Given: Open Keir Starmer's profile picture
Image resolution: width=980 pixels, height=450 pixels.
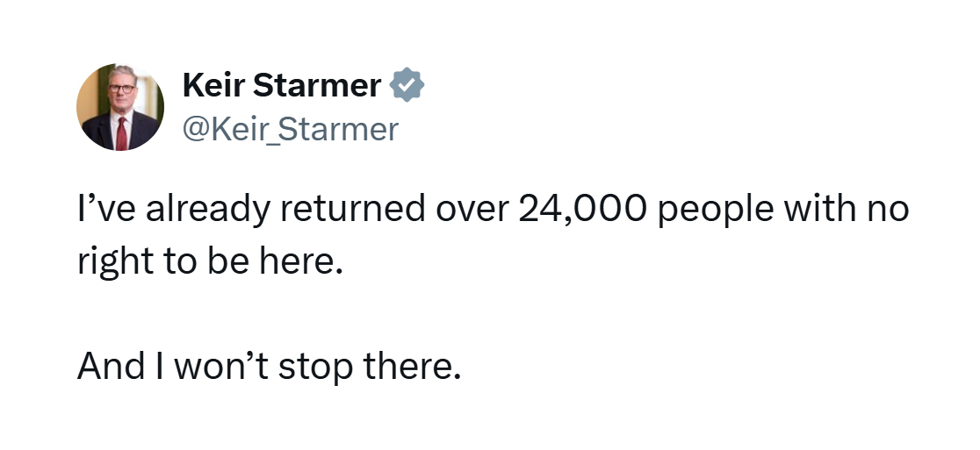Looking at the screenshot, I should coord(120,107).
